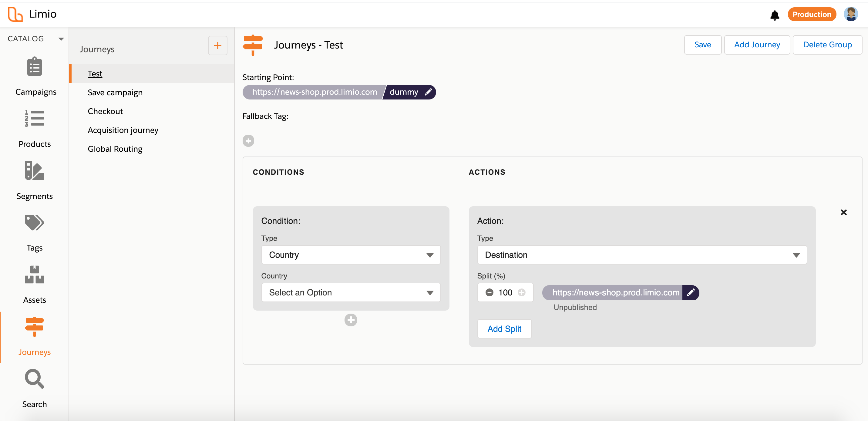Open Assets boxes icon
Screen dimensions: 868x421
click(x=34, y=275)
